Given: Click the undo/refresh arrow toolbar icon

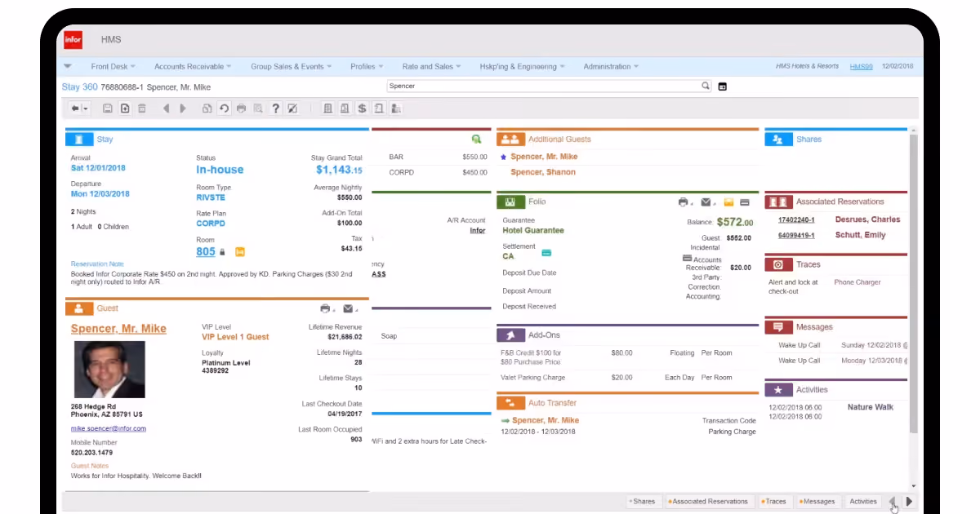Looking at the screenshot, I should (x=224, y=109).
